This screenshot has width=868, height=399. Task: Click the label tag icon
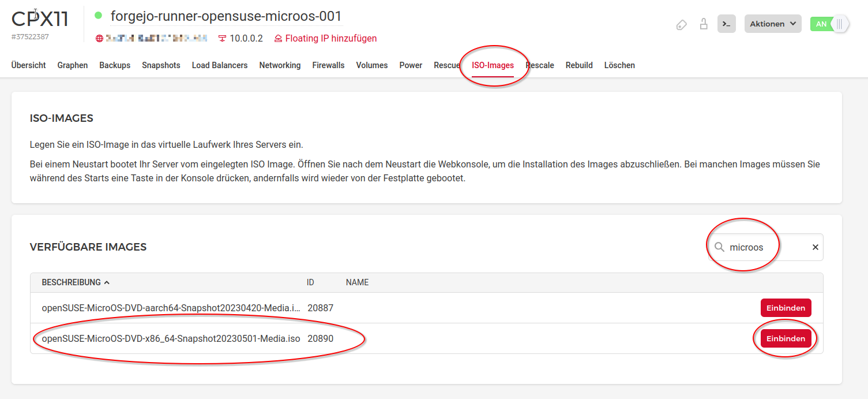click(x=681, y=24)
